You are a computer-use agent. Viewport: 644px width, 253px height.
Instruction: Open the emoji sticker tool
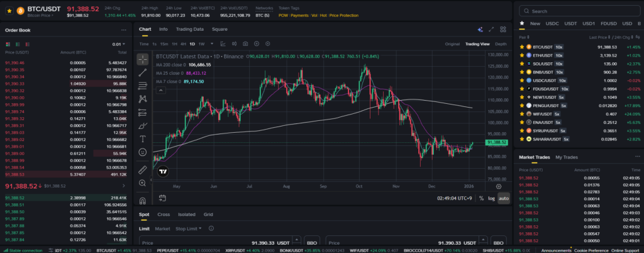point(143,152)
